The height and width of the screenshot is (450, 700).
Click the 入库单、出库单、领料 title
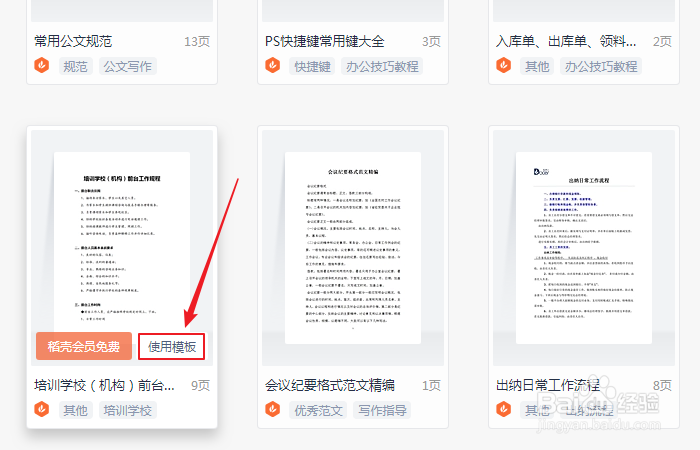[x=566, y=42]
